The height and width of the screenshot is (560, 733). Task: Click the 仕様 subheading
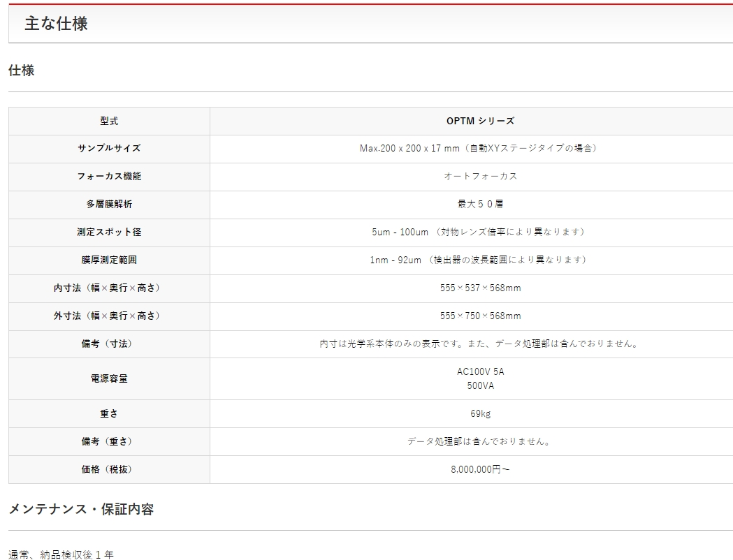tap(21, 71)
